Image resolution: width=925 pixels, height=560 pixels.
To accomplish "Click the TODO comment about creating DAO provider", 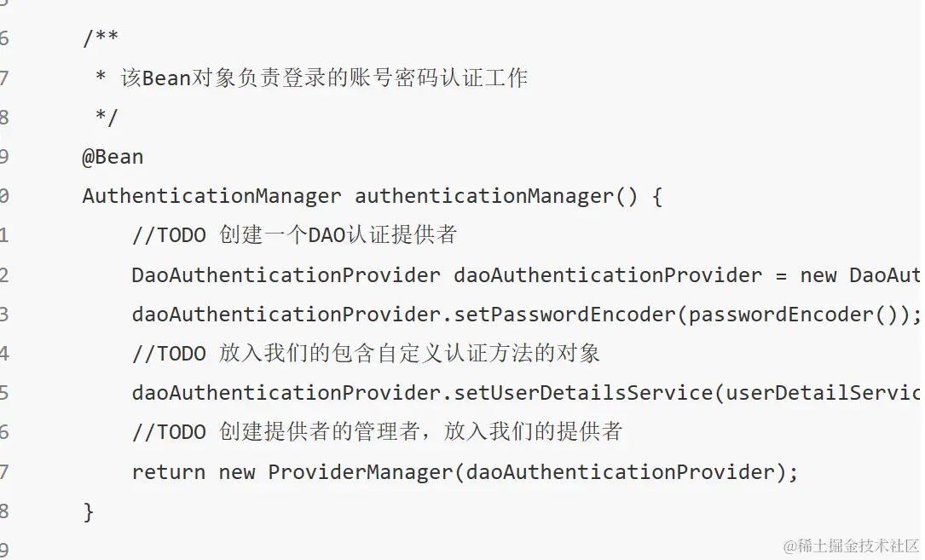I will (x=294, y=235).
